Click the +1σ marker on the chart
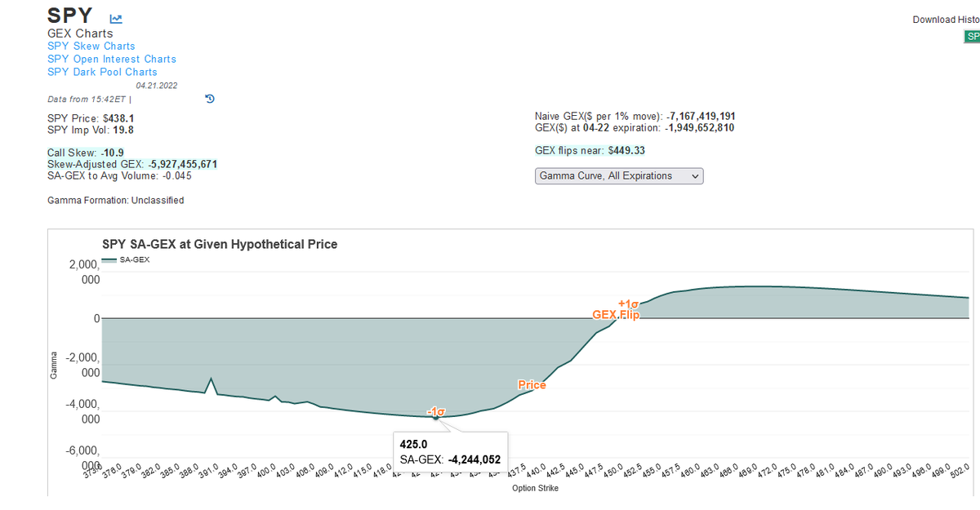The image size is (980, 510). click(628, 304)
